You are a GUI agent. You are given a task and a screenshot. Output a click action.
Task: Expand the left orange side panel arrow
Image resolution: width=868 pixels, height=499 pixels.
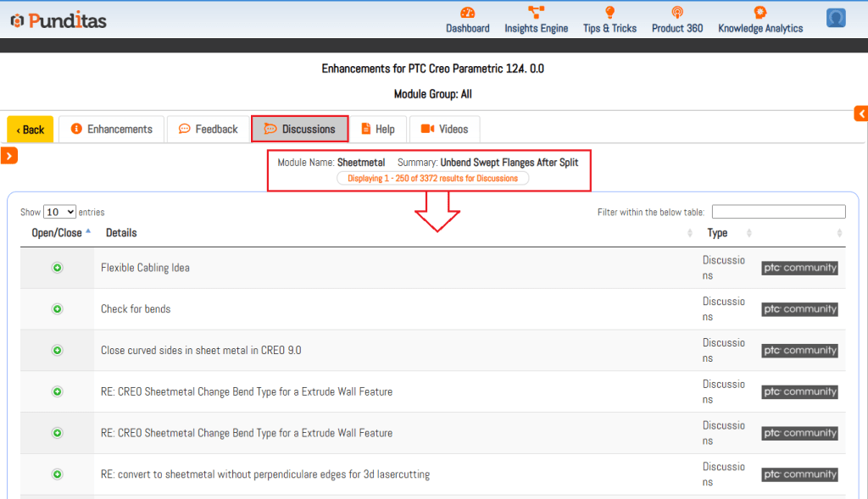(x=9, y=155)
